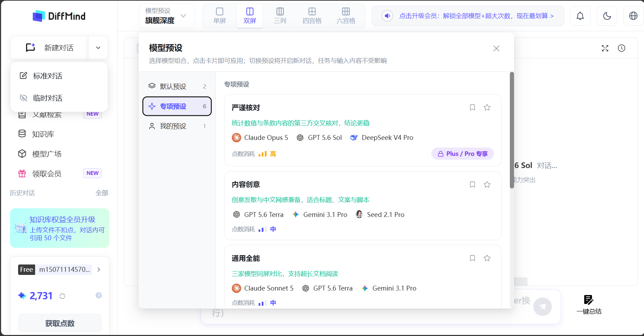Select 三列 layout

point(280,16)
